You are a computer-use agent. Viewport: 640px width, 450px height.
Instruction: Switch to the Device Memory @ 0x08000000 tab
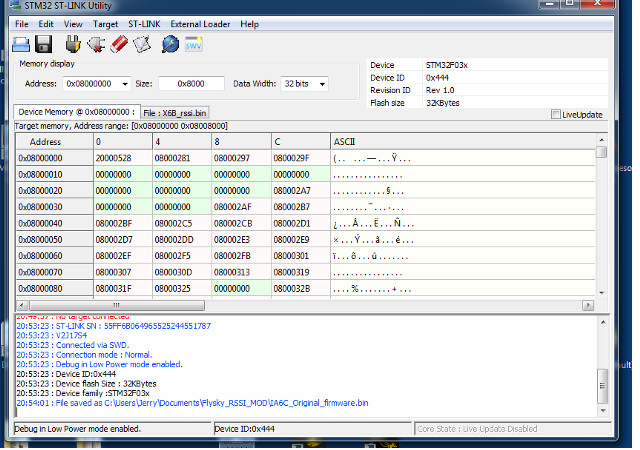tap(77, 112)
